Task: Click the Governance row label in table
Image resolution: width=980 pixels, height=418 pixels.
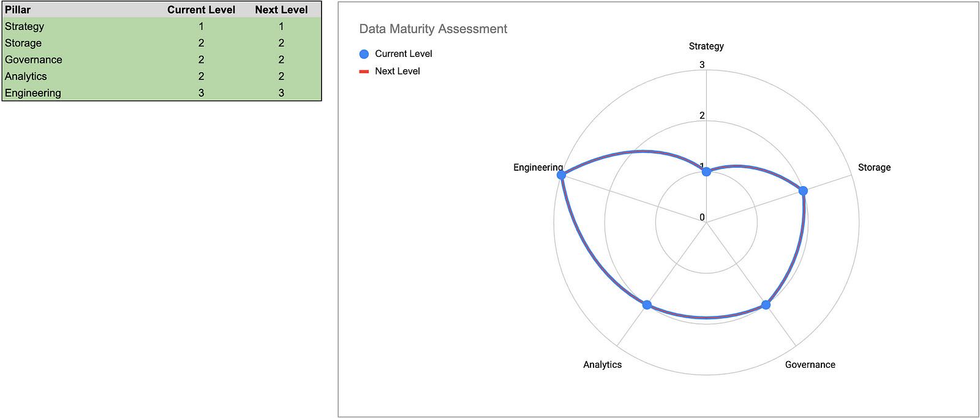Action: [x=34, y=60]
